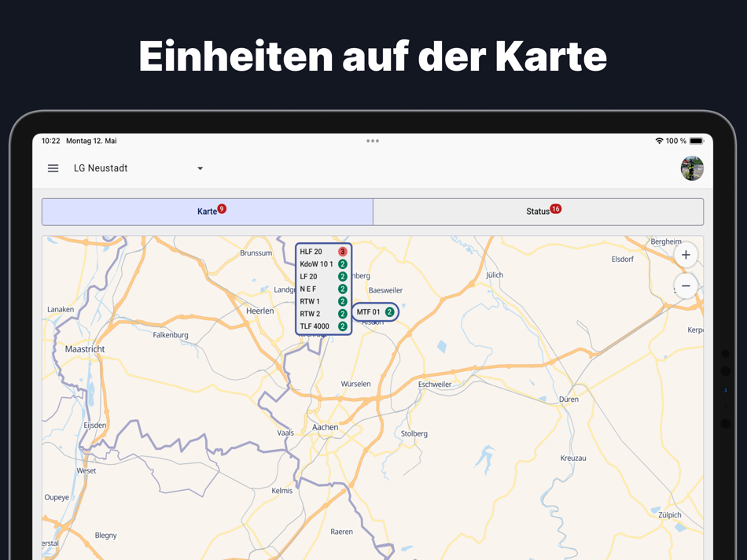Select the N E F unit entry

pyautogui.click(x=307, y=289)
